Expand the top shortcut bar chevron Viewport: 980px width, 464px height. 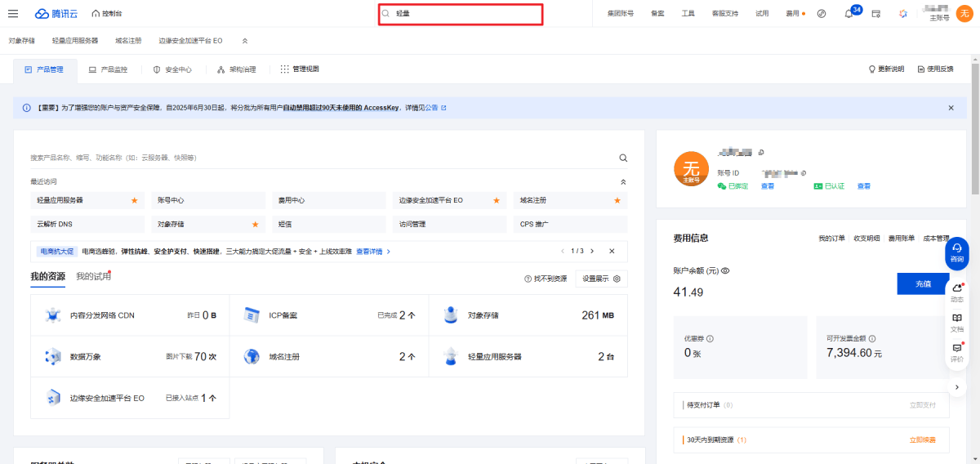(245, 40)
